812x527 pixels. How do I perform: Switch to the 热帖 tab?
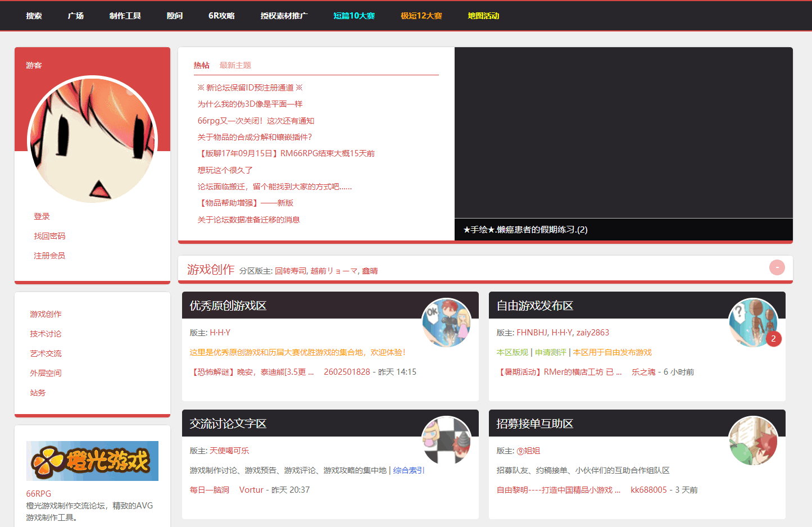[201, 65]
